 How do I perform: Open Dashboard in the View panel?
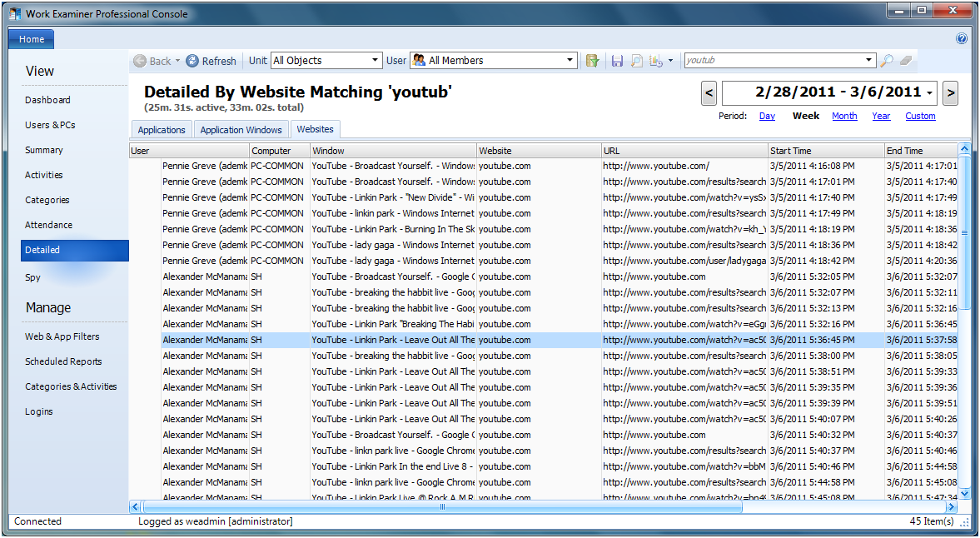coord(47,100)
